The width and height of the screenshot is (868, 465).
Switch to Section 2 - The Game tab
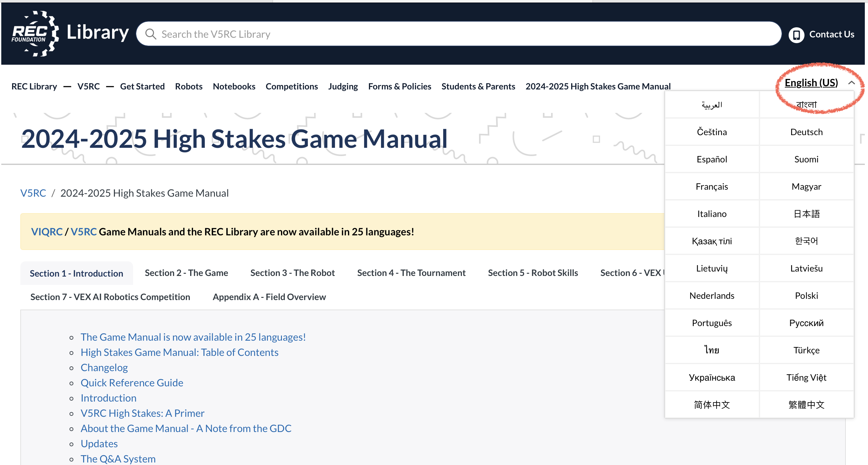[x=186, y=273]
